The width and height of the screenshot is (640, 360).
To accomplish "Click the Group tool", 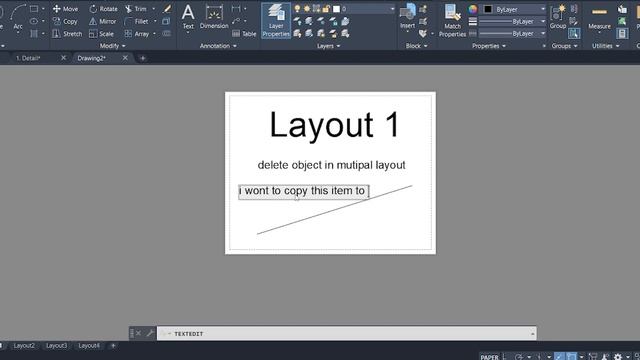I will pyautogui.click(x=558, y=17).
